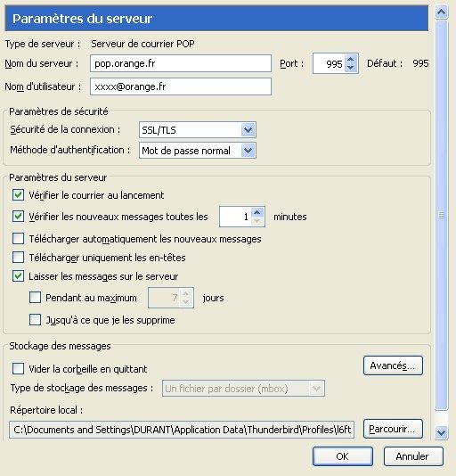Click Parcourir to browse local directory
The height and width of the screenshot is (476, 456).
(x=393, y=429)
